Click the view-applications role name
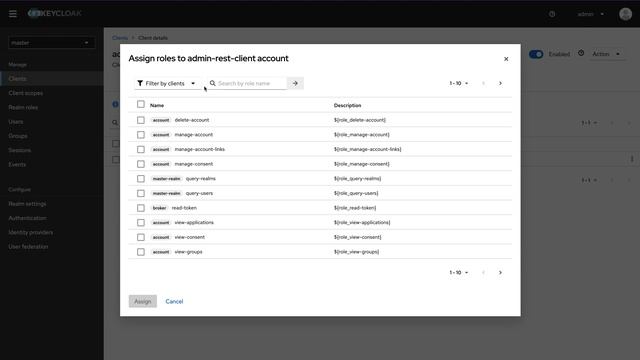Viewport: 640px width, 360px height. pos(194,223)
